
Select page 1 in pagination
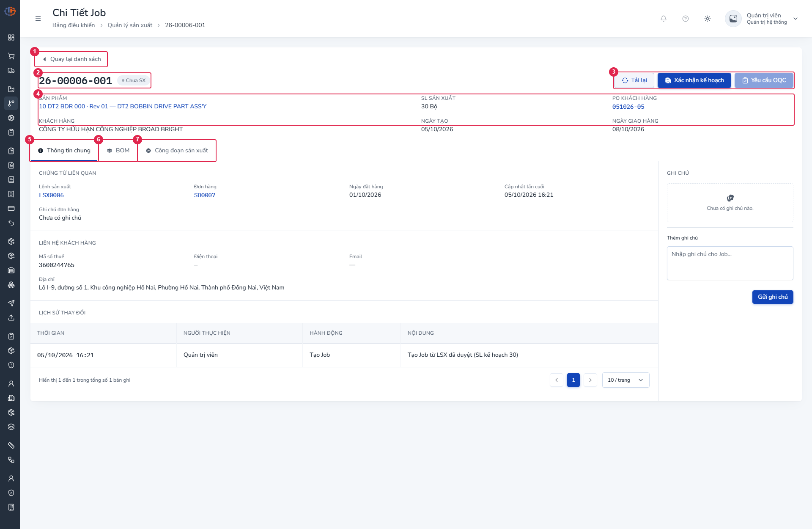pos(573,380)
